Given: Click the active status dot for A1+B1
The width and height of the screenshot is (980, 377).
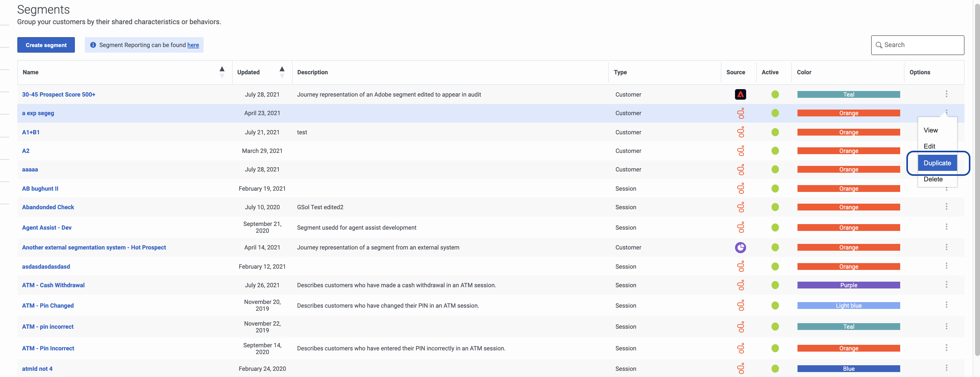Looking at the screenshot, I should 775,132.
